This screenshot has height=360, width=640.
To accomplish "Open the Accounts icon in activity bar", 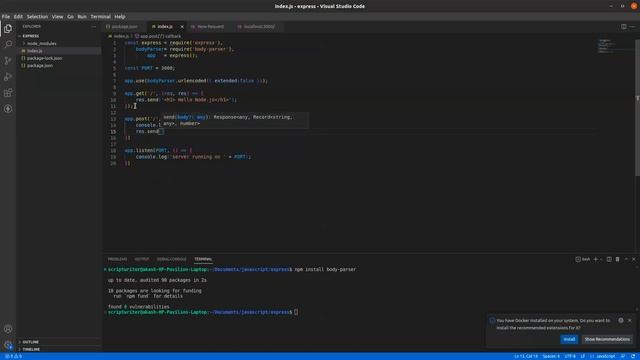I will tap(8, 329).
